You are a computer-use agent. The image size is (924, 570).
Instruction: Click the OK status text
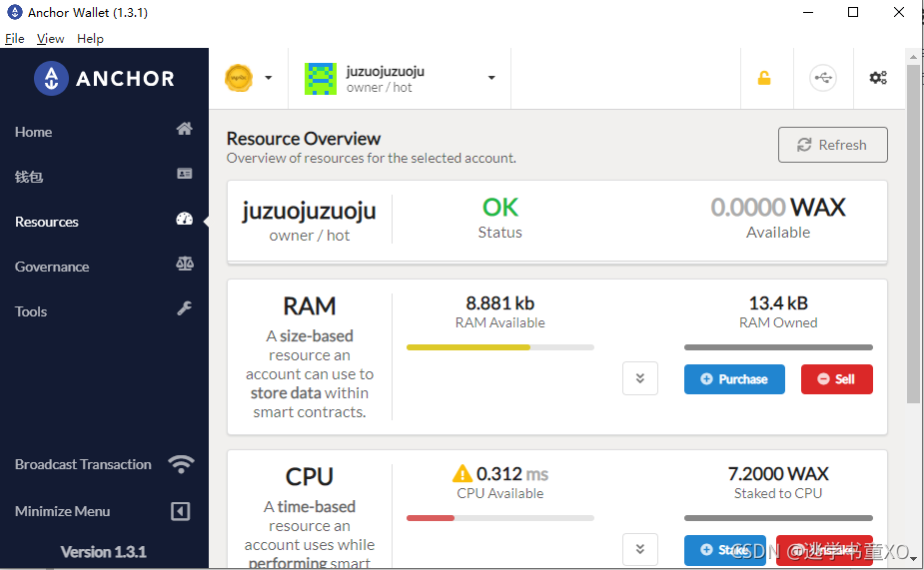(x=500, y=208)
